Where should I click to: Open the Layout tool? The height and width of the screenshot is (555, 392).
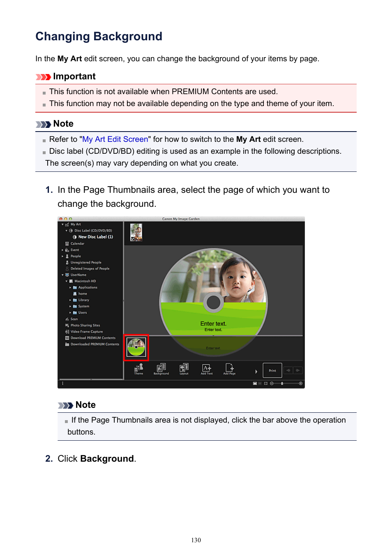click(x=184, y=369)
